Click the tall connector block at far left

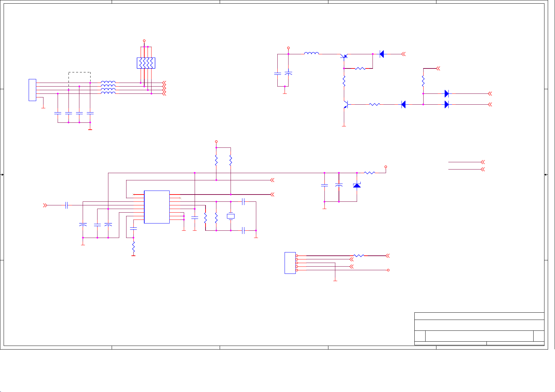32,90
